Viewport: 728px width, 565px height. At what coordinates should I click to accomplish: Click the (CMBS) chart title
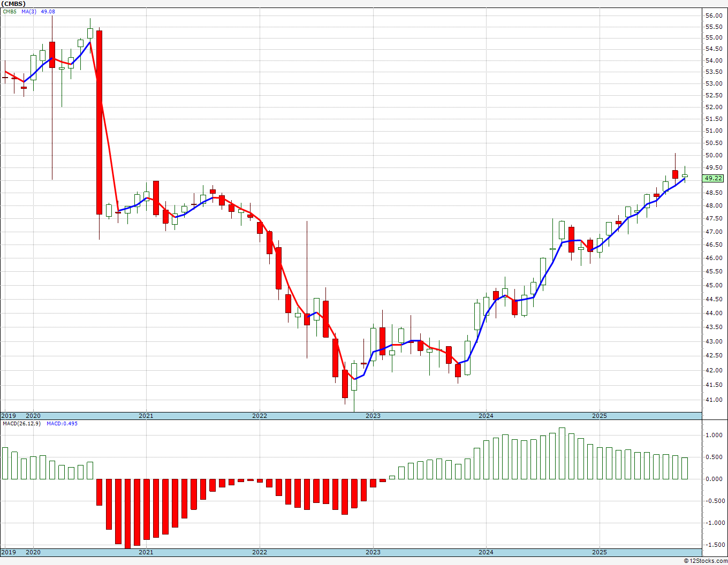pos(14,4)
